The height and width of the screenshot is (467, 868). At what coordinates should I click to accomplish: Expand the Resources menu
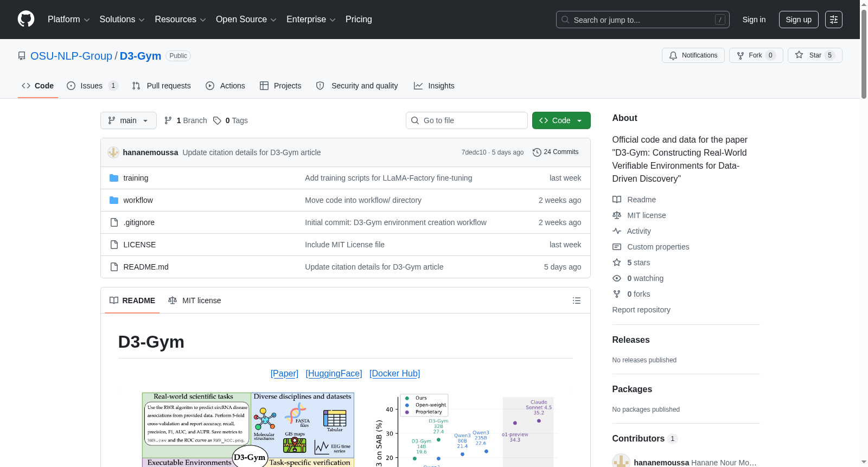coord(180,20)
